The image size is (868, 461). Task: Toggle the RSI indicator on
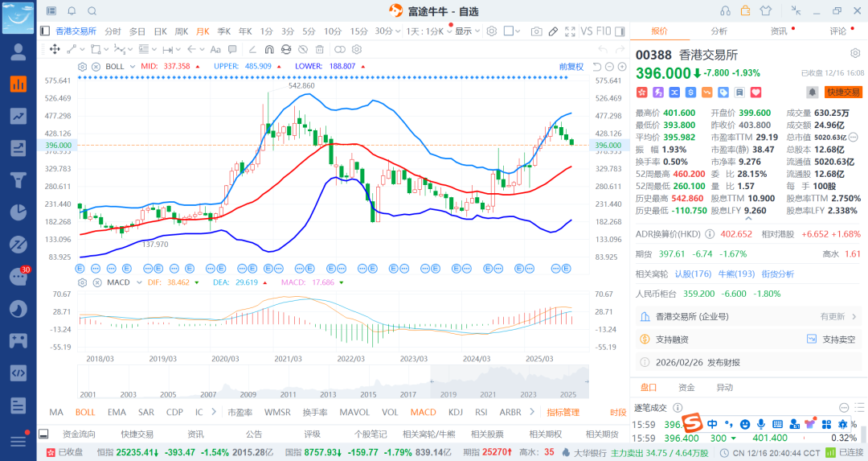click(x=481, y=412)
